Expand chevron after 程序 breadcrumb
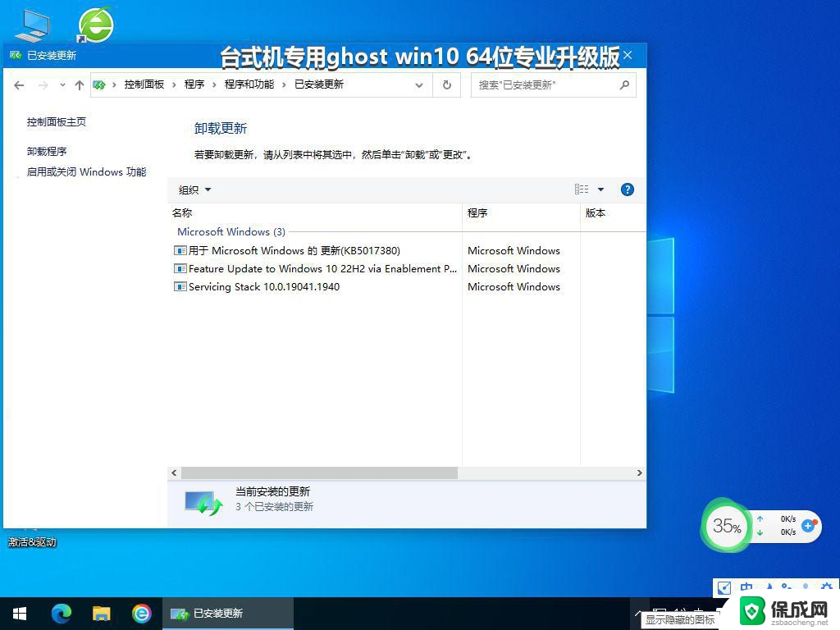The height and width of the screenshot is (630, 840). (214, 84)
